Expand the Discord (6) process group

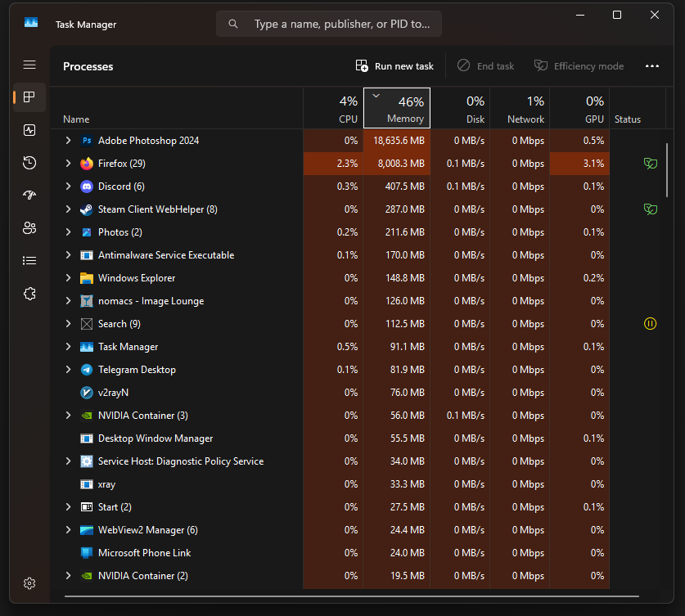point(68,186)
